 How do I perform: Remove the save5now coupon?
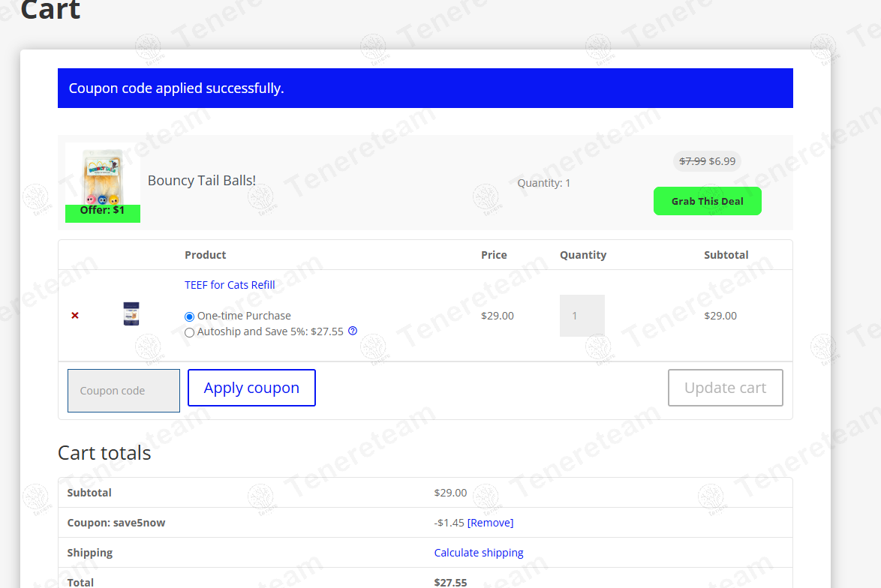(x=490, y=523)
